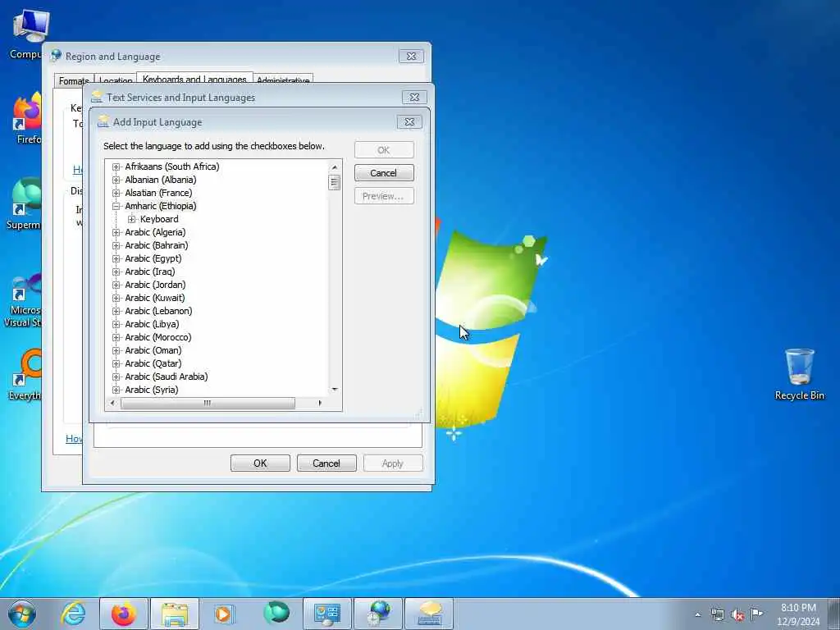Close the Region and Language window
The image size is (840, 630).
click(412, 57)
